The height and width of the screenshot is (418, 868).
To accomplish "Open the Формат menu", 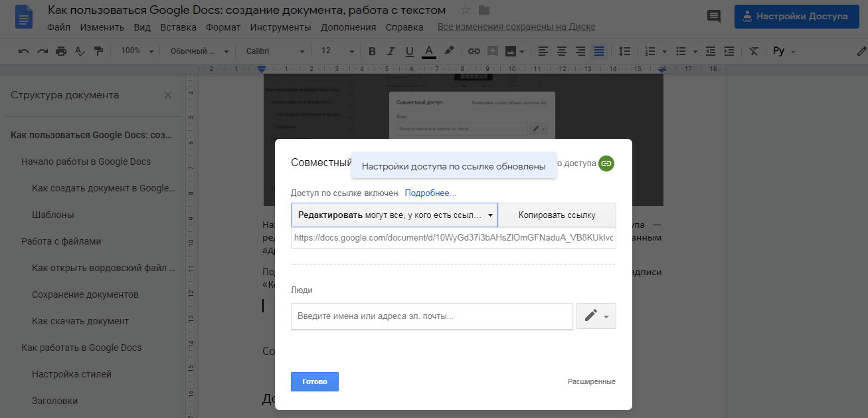I will click(x=223, y=27).
